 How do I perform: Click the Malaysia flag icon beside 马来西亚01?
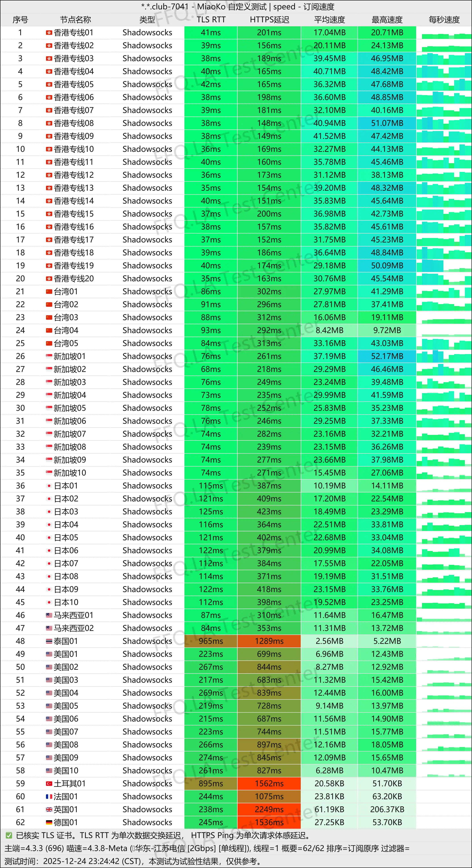[x=49, y=615]
